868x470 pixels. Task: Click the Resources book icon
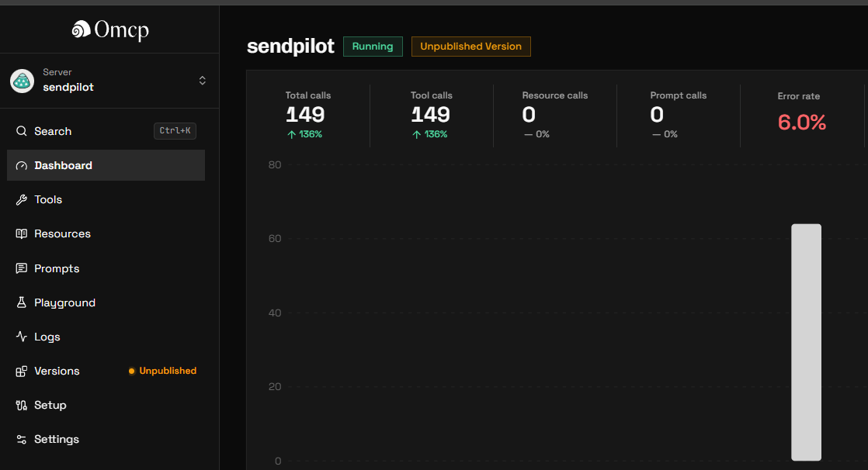(22, 234)
